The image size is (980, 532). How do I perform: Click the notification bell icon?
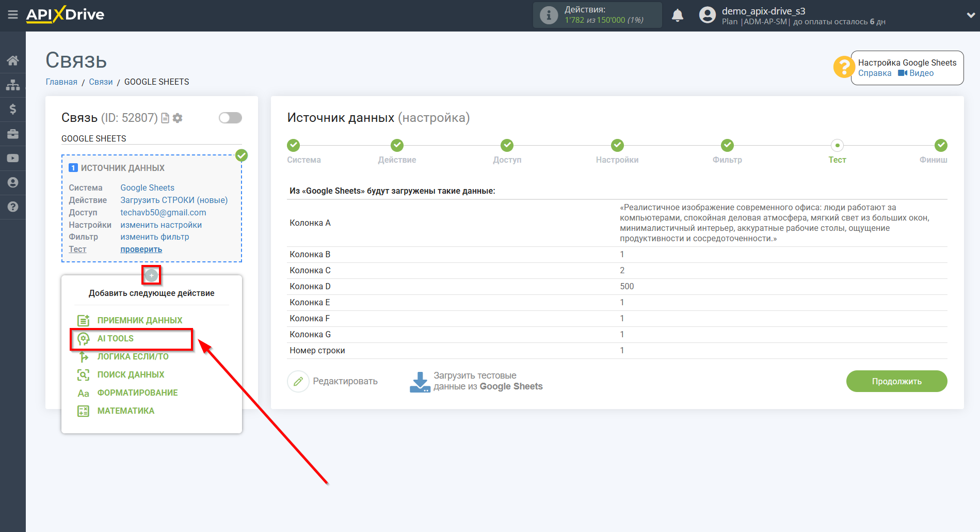pyautogui.click(x=678, y=15)
